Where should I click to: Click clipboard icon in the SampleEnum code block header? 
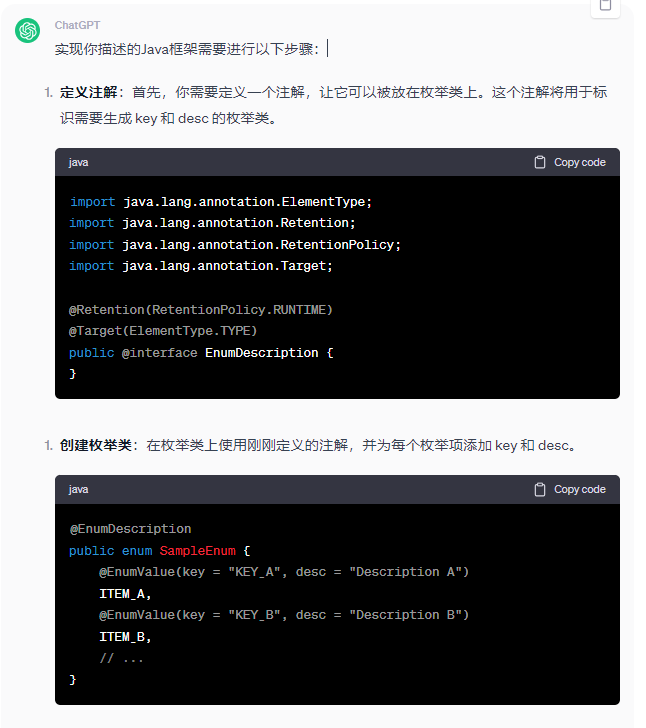point(540,489)
